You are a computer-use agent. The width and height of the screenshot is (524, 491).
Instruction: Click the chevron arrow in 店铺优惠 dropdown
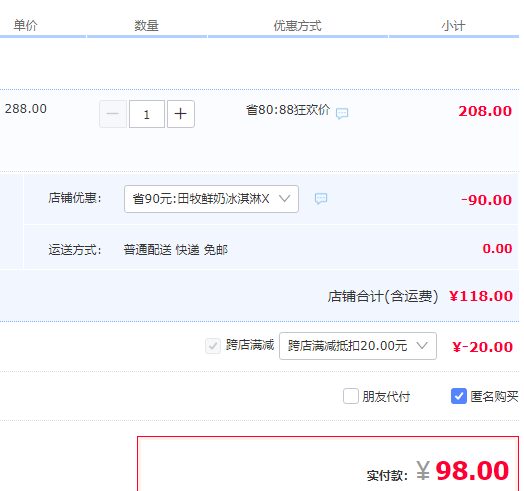pyautogui.click(x=284, y=199)
